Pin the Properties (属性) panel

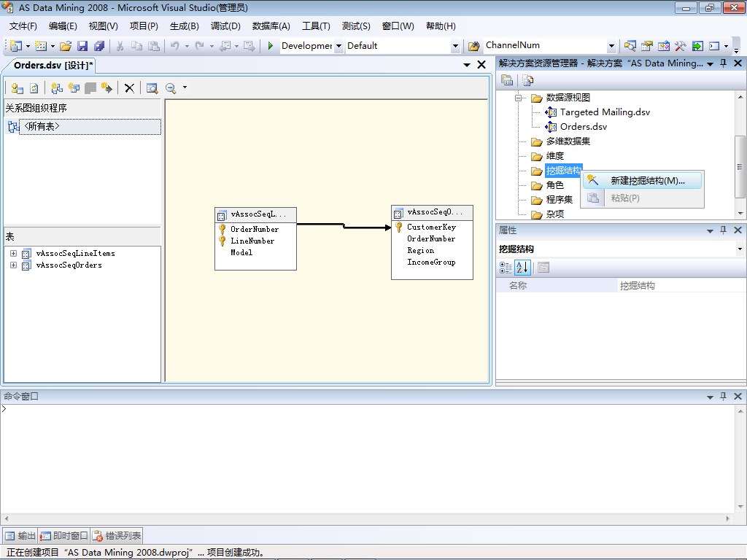723,230
